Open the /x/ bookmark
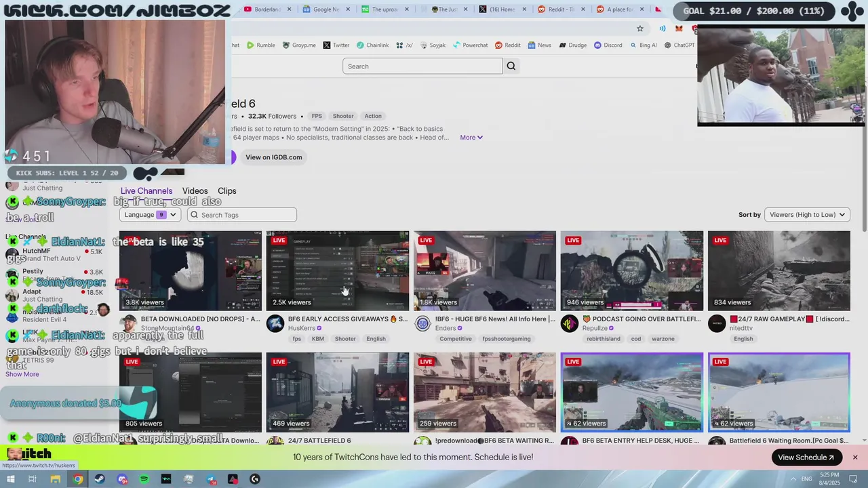Screen dimensions: 868x488 405,45
